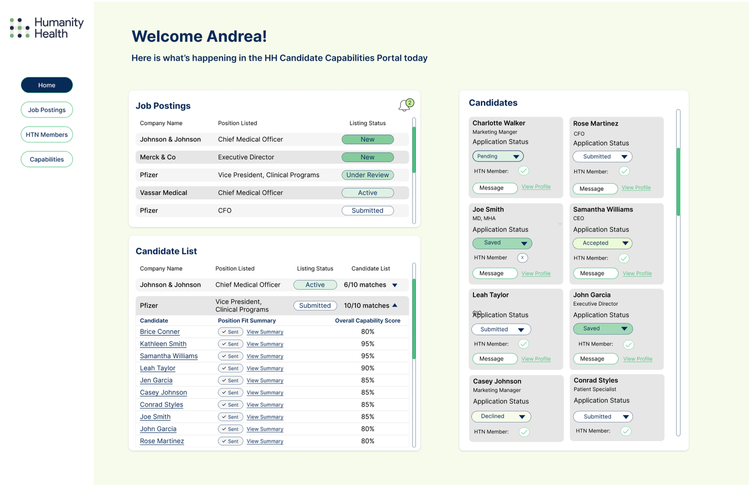Open Brice Conner candidate link
The width and height of the screenshot is (750, 485).
160,332
